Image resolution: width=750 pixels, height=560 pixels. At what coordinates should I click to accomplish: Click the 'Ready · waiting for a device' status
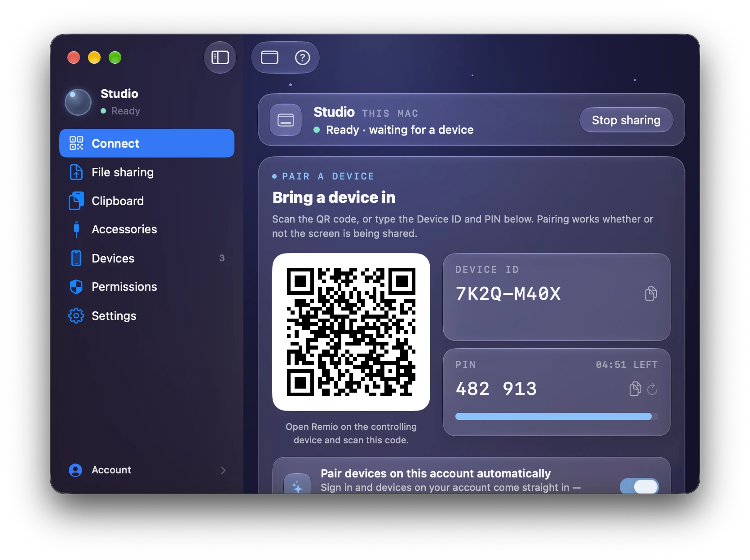click(x=400, y=130)
